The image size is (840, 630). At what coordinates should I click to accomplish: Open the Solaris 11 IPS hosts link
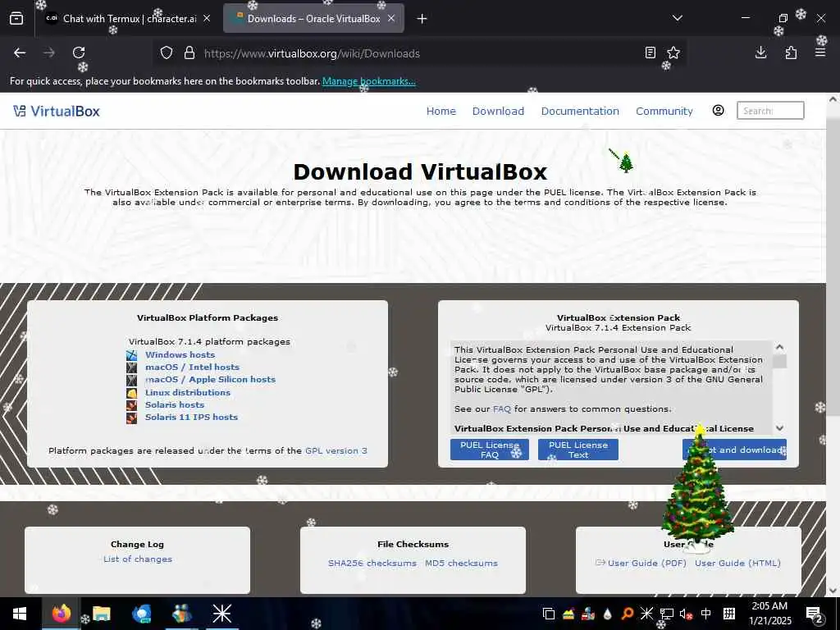click(x=191, y=417)
